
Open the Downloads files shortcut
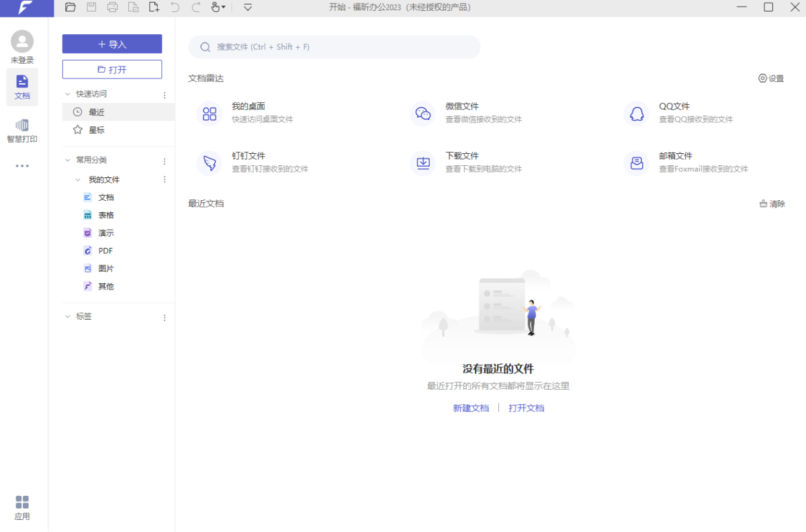click(463, 162)
